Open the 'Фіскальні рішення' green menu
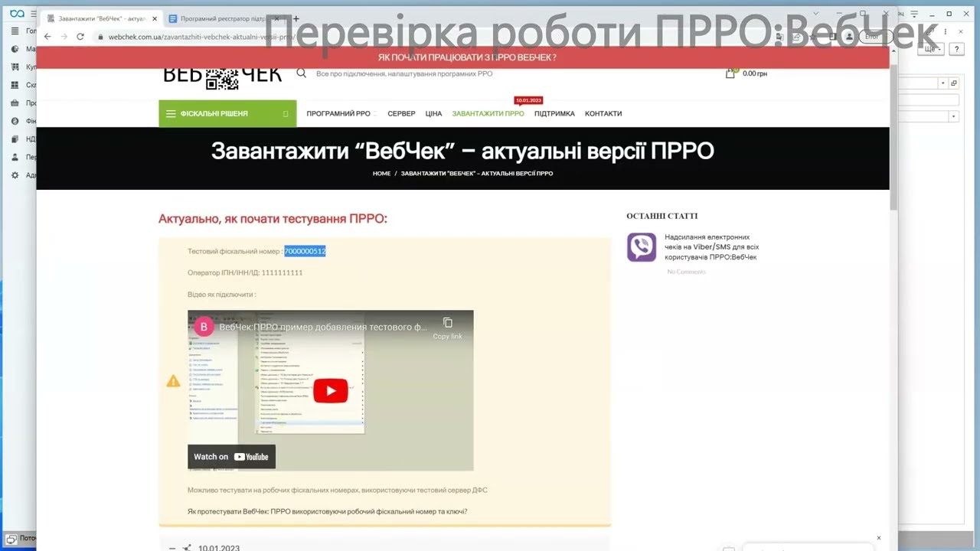 tap(227, 113)
